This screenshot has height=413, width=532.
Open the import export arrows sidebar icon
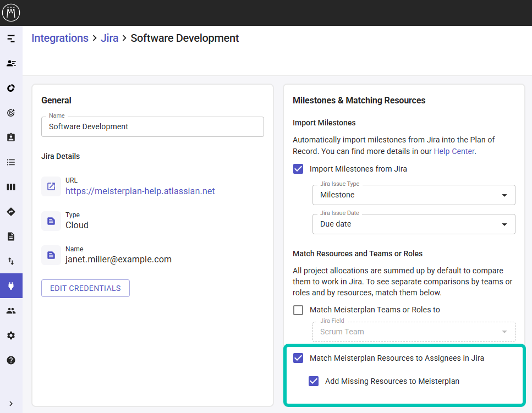click(11, 261)
